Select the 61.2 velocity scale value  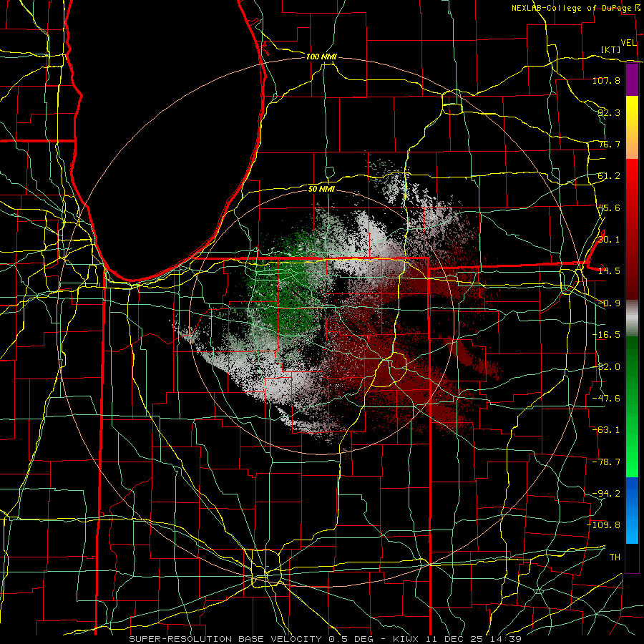[x=609, y=176]
